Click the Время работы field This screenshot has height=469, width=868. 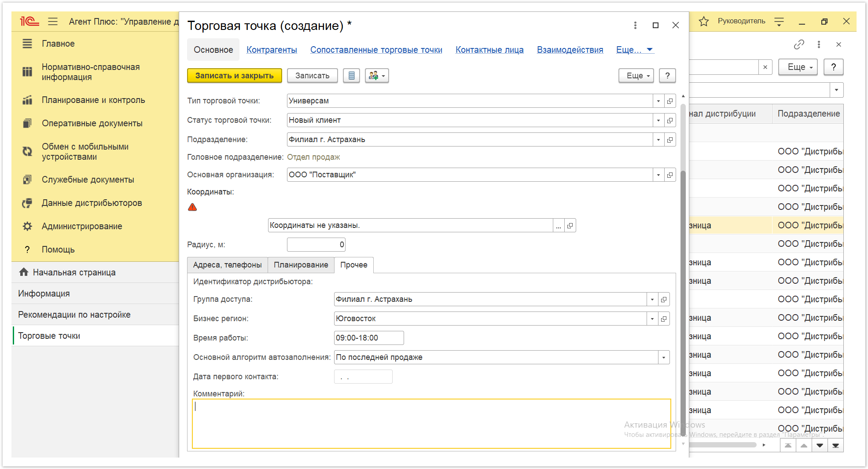(x=369, y=338)
